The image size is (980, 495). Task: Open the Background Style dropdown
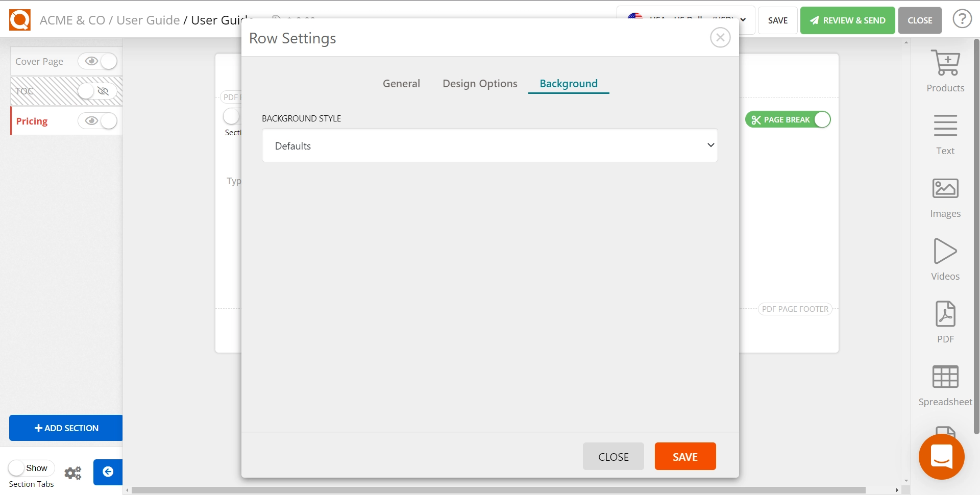pyautogui.click(x=489, y=145)
